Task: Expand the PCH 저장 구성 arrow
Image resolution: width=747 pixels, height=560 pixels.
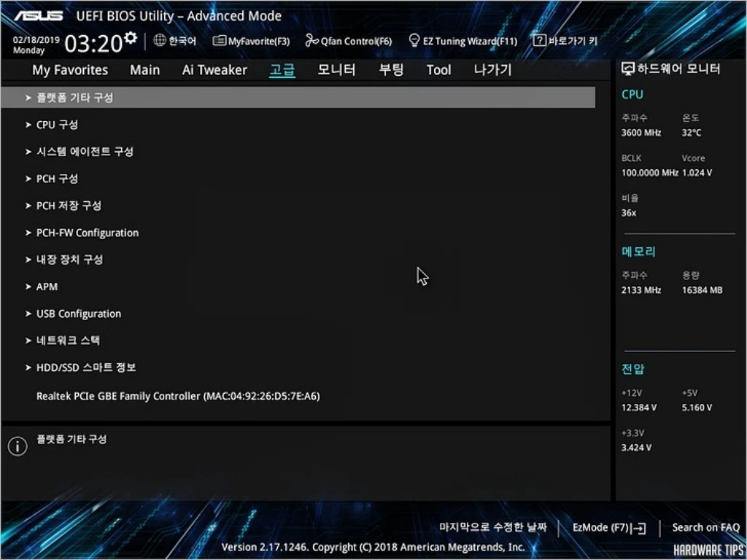Action: (28, 206)
